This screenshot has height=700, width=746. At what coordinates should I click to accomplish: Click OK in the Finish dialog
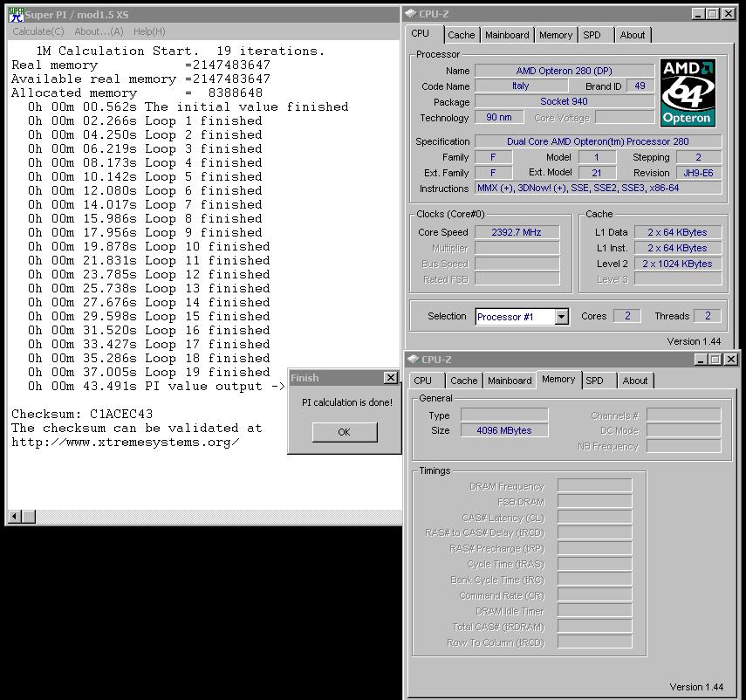tap(345, 432)
